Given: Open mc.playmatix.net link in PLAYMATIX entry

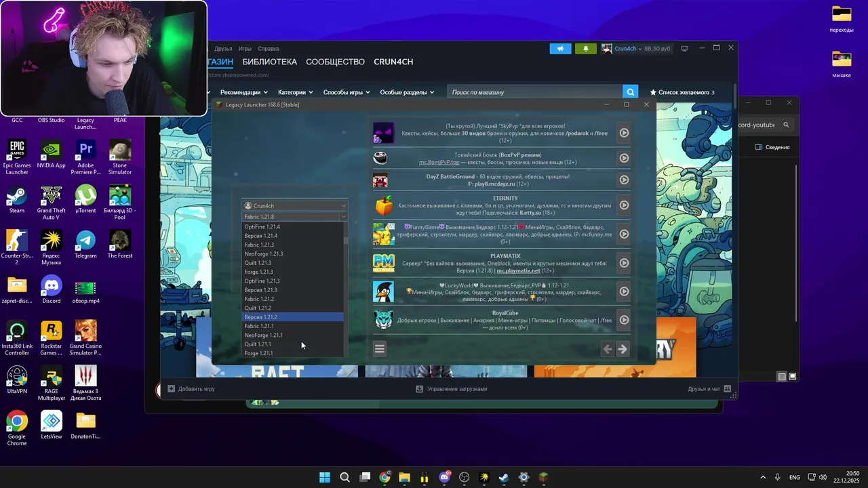Looking at the screenshot, I should tap(518, 270).
